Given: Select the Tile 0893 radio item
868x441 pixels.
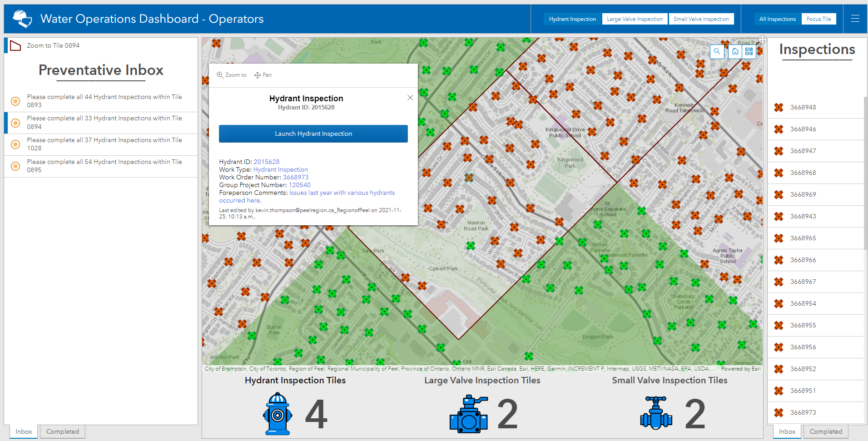Looking at the screenshot, I should pos(101,101).
